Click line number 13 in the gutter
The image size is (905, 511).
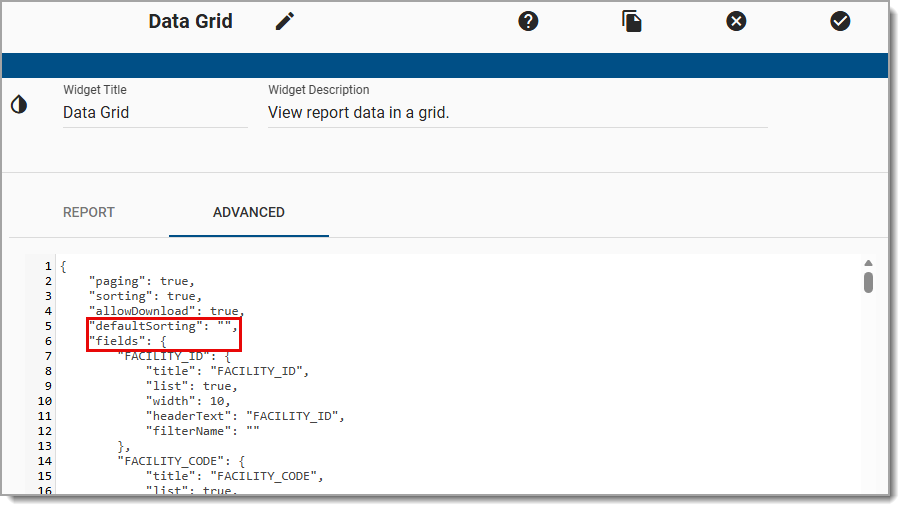[45, 446]
